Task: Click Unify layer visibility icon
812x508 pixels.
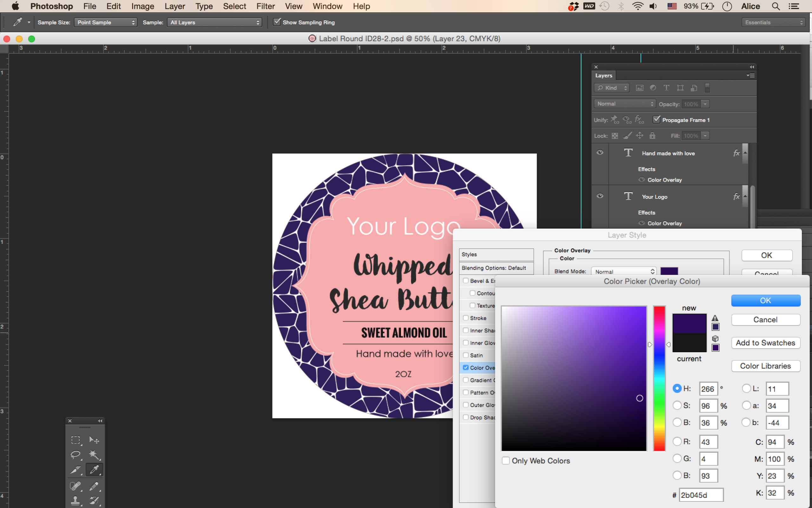Action: point(627,120)
